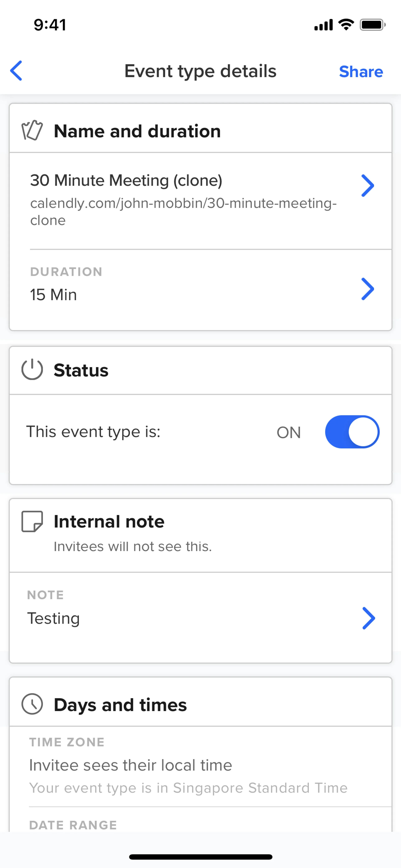Select the Testing note row
Viewport: 401px width, 868px height.
coord(54,618)
